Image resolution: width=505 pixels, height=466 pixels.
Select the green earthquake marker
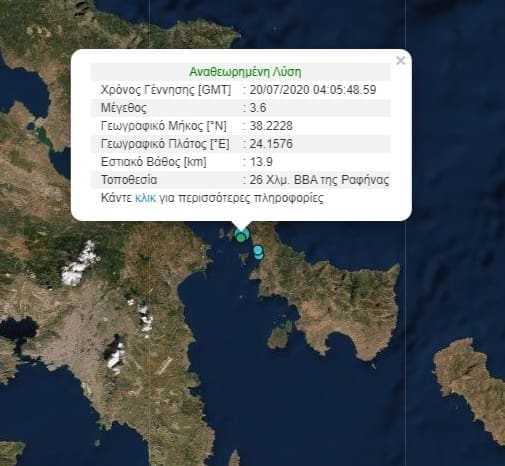click(241, 238)
